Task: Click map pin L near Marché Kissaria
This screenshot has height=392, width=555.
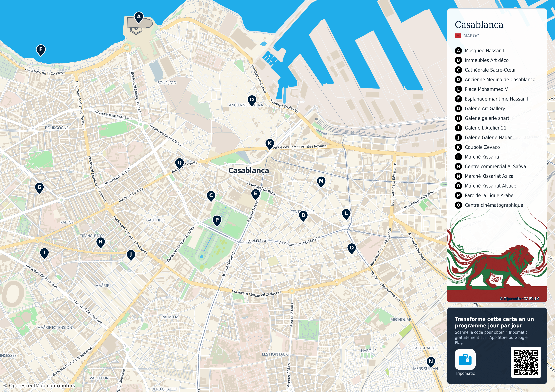Action: 346,214
